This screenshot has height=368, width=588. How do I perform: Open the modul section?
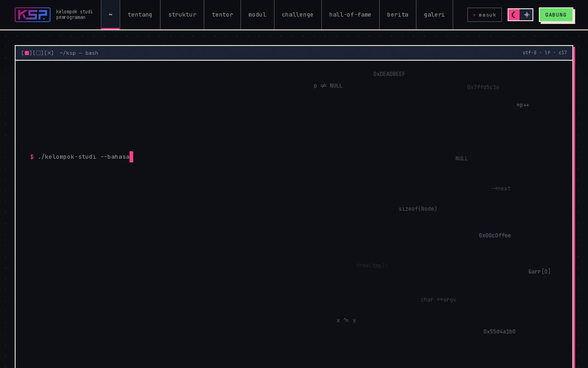tap(257, 15)
